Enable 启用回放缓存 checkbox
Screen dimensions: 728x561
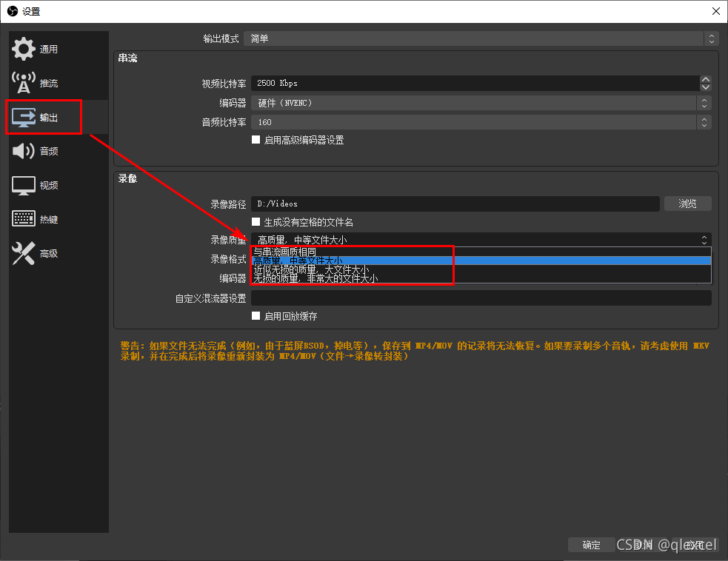256,316
